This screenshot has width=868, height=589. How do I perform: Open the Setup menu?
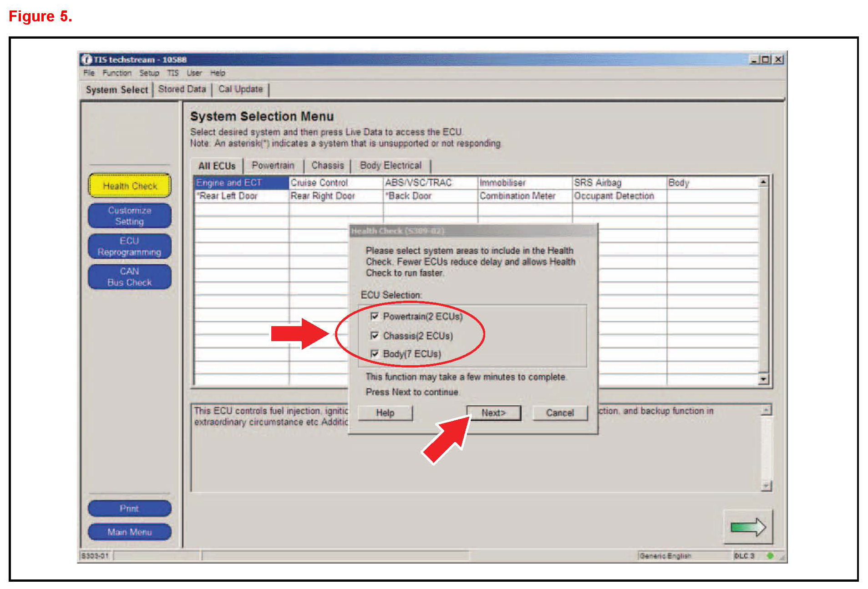149,73
